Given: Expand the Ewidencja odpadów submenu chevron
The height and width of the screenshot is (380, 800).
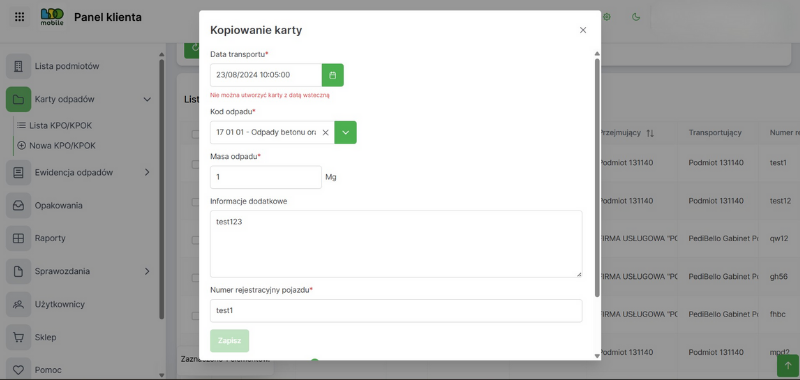Looking at the screenshot, I should point(147,172).
